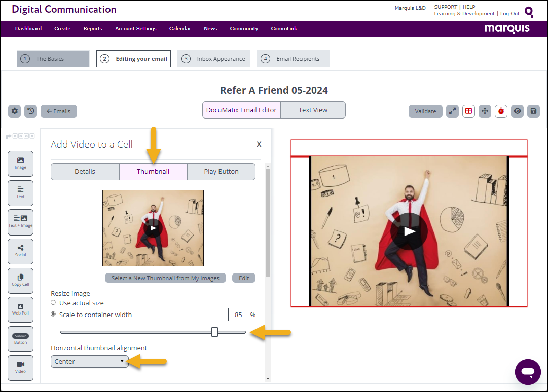Click the Learning & Development link
The width and height of the screenshot is (548, 392).
(x=464, y=13)
